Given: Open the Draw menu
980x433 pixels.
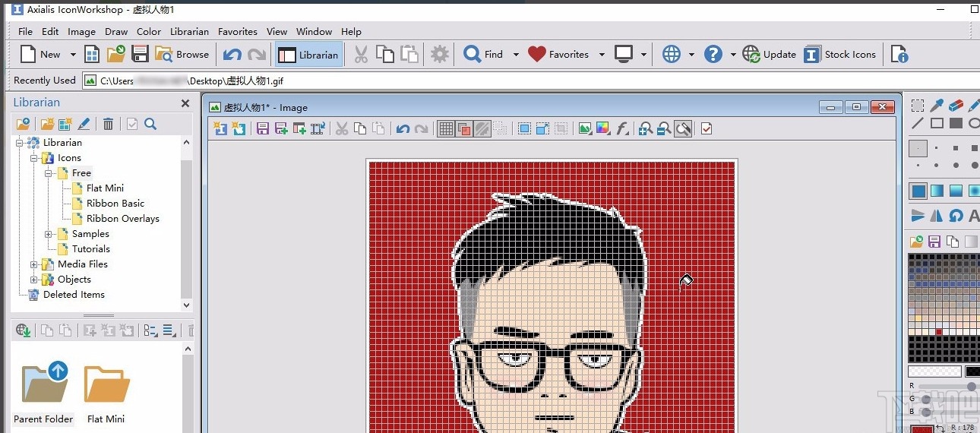Looking at the screenshot, I should pos(116,31).
